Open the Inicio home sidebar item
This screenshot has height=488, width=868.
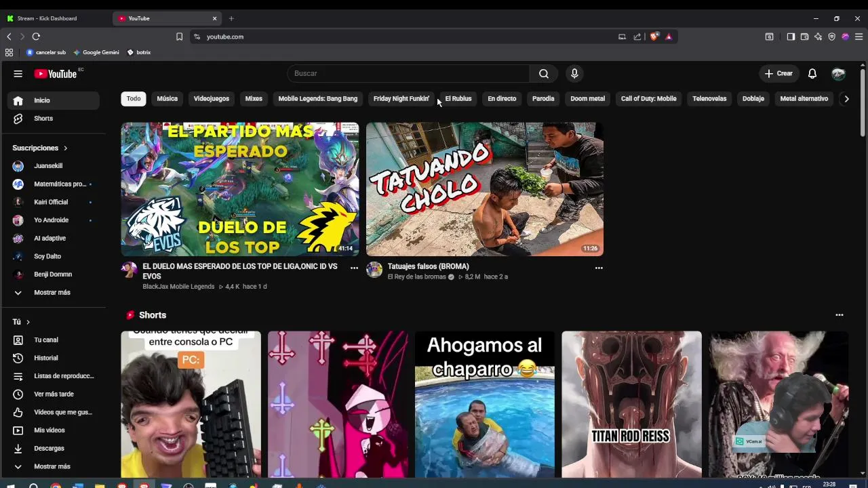point(54,100)
